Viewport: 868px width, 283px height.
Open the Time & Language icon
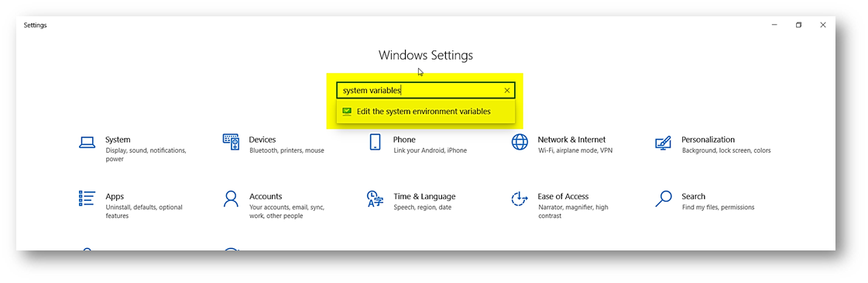pos(375,198)
